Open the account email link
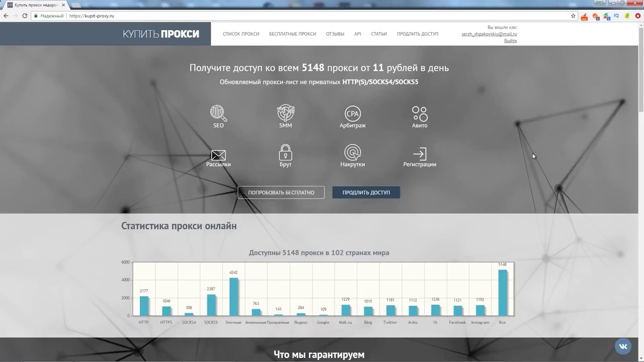The image size is (644, 362). (490, 34)
